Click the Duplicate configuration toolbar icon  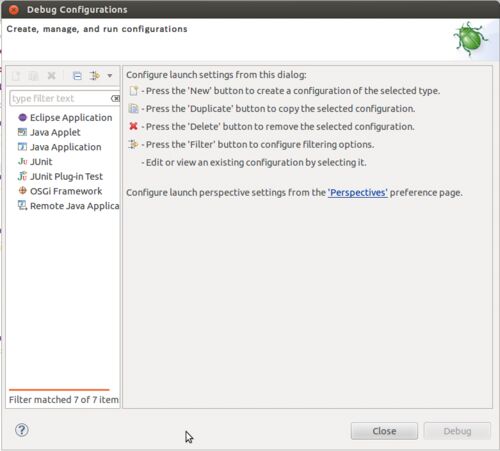pyautogui.click(x=33, y=76)
